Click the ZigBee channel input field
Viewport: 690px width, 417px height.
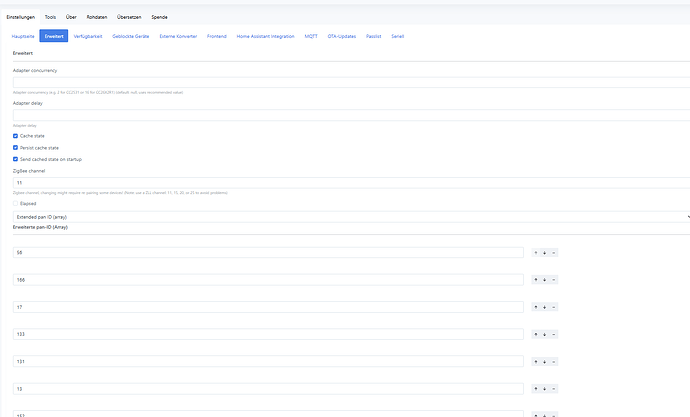pos(350,183)
